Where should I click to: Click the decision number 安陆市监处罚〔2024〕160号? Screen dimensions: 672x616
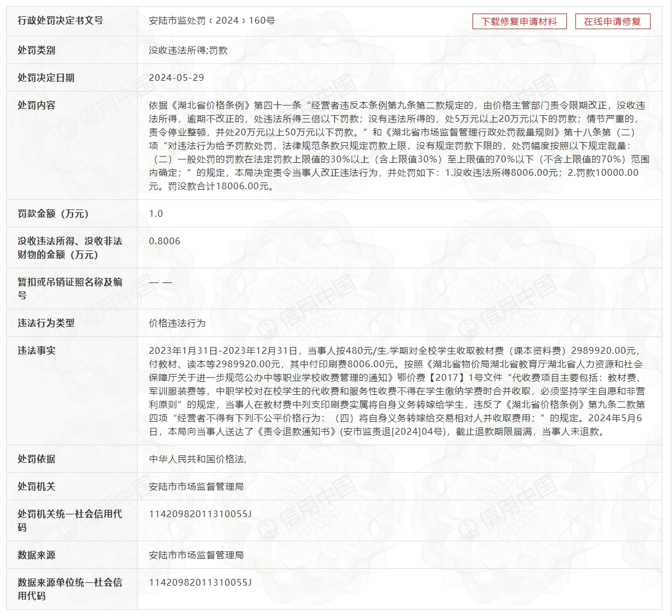tap(212, 21)
